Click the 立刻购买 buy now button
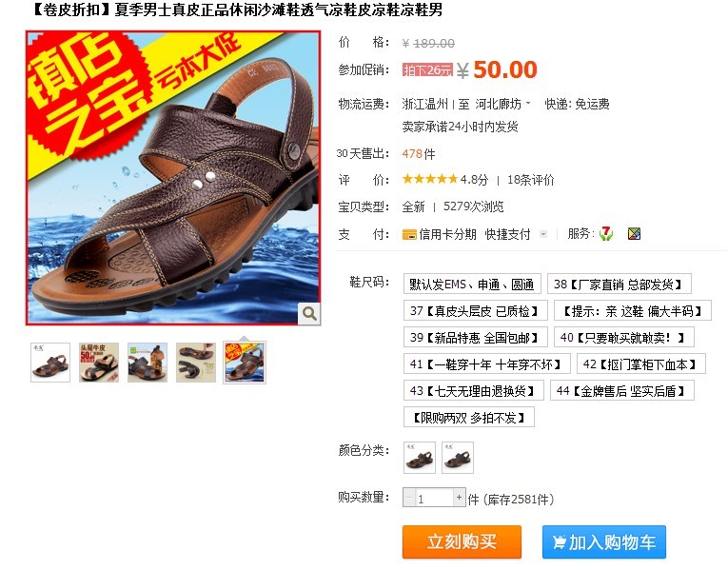This screenshot has width=728, height=570. [x=462, y=541]
